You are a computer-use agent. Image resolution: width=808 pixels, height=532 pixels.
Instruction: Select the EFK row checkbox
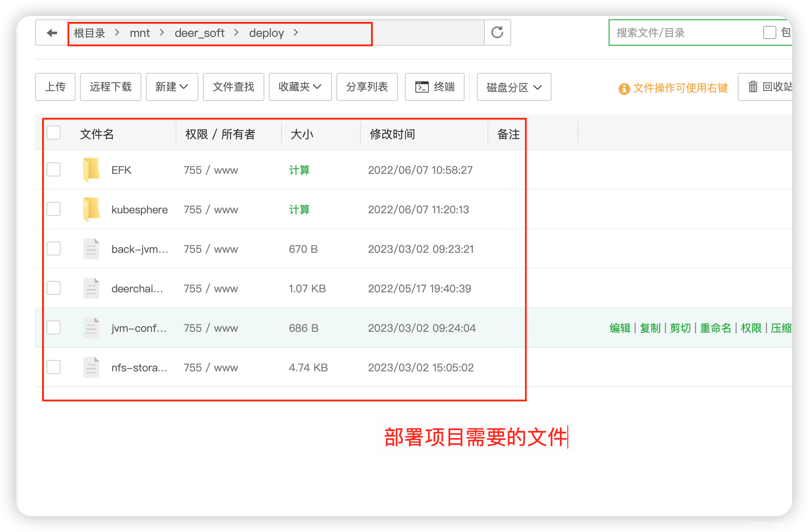(54, 169)
